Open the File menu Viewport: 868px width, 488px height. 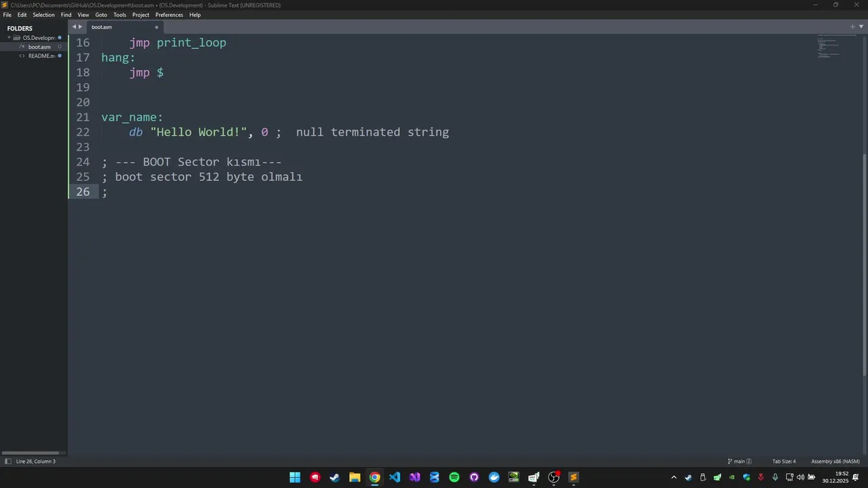coord(7,15)
